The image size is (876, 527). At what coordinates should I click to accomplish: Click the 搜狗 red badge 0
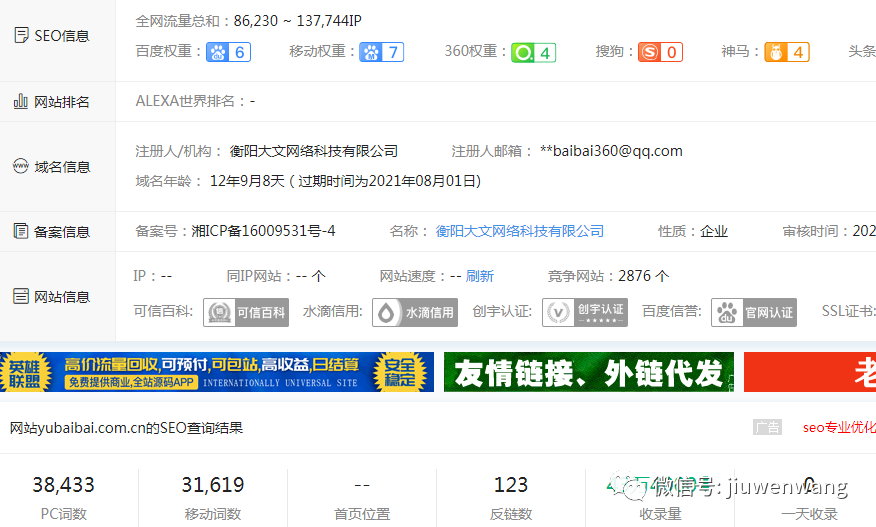tap(660, 53)
